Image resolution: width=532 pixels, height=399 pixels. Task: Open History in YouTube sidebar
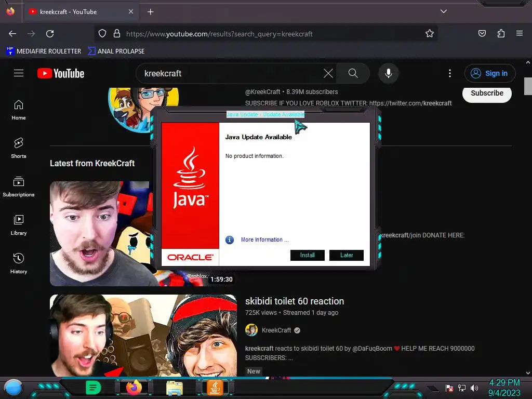(19, 263)
